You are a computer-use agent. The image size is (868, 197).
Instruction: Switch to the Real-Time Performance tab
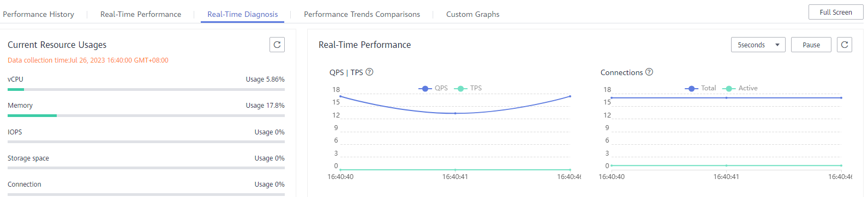(141, 14)
